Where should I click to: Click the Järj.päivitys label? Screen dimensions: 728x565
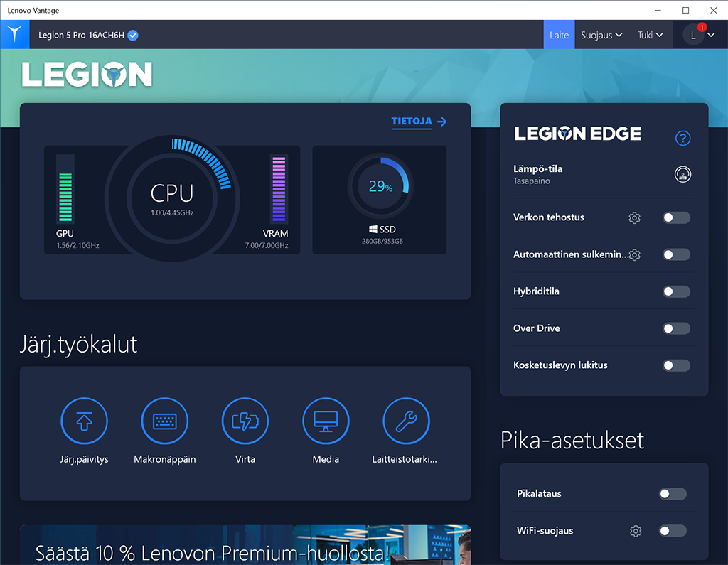84,459
